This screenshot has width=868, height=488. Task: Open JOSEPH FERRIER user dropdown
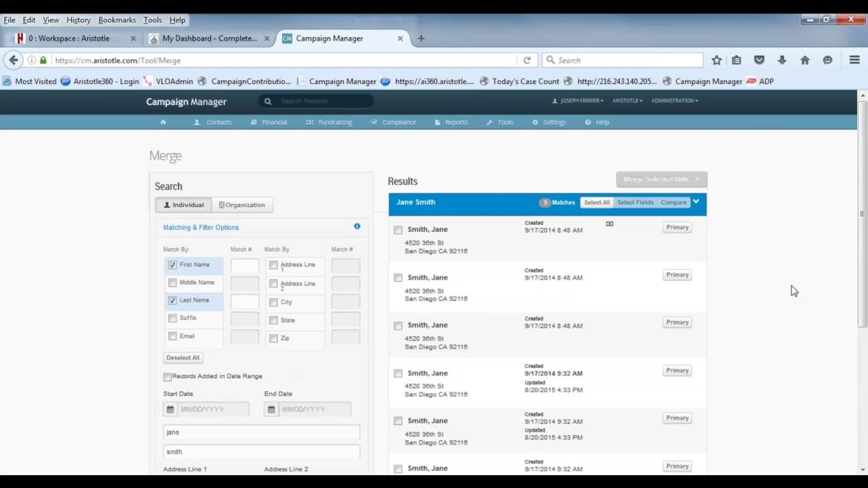(x=577, y=101)
